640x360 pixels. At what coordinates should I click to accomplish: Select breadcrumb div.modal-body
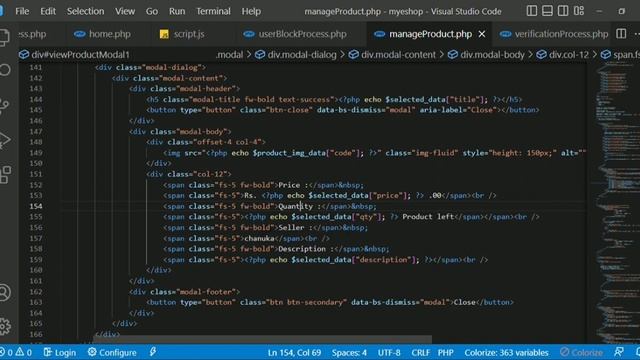click(x=487, y=55)
